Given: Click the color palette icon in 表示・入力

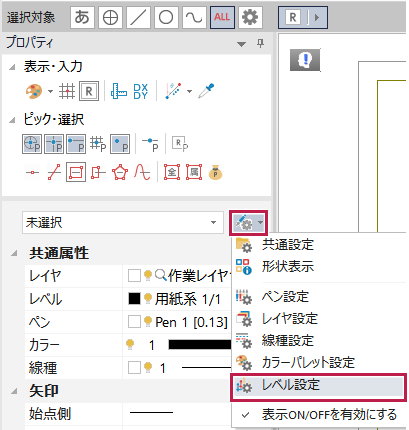Looking at the screenshot, I should point(34,91).
